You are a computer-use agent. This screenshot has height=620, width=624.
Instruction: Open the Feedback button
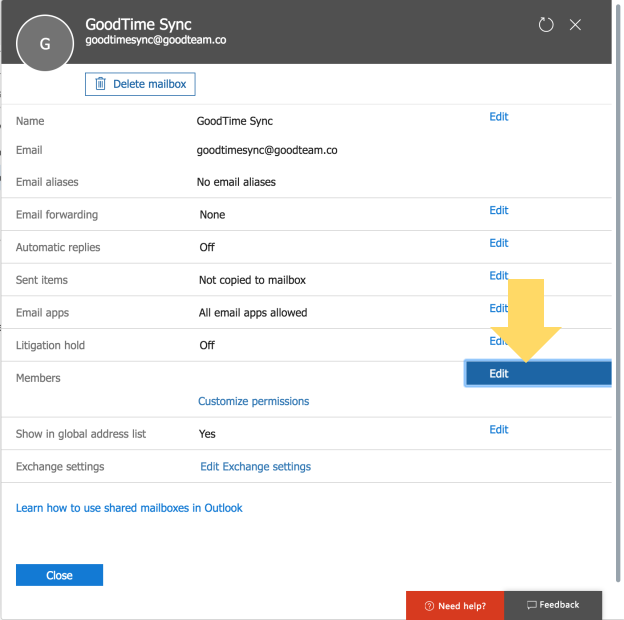(553, 605)
